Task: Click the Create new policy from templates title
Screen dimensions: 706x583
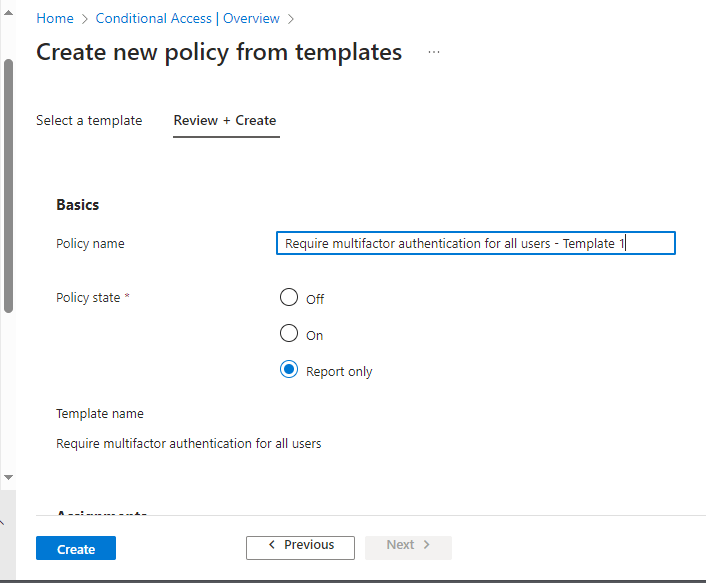Action: [219, 52]
